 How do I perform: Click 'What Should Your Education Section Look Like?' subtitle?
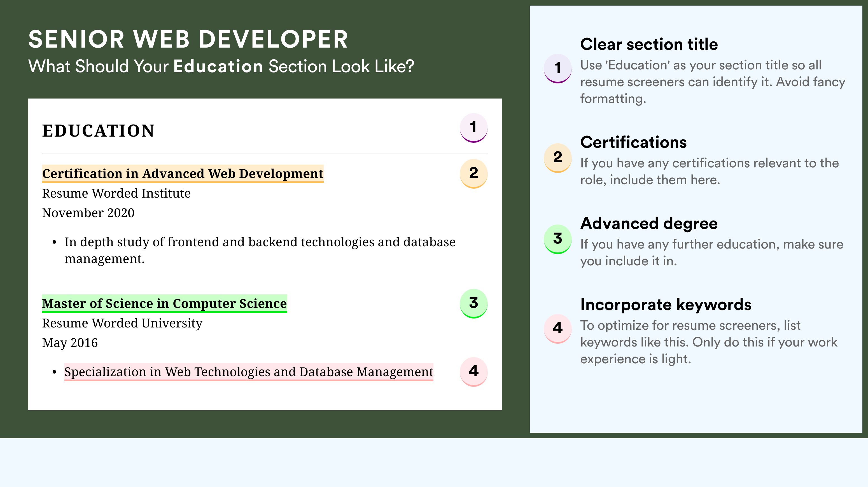tap(221, 66)
